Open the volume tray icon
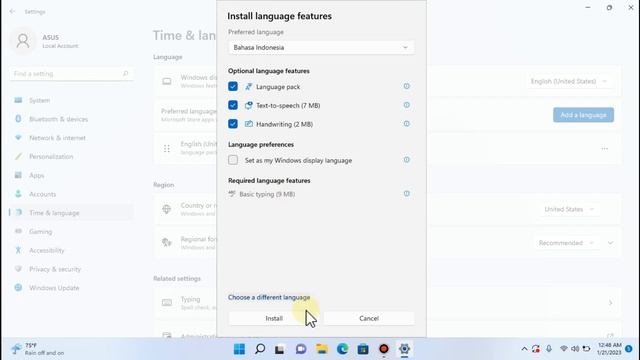 point(575,349)
